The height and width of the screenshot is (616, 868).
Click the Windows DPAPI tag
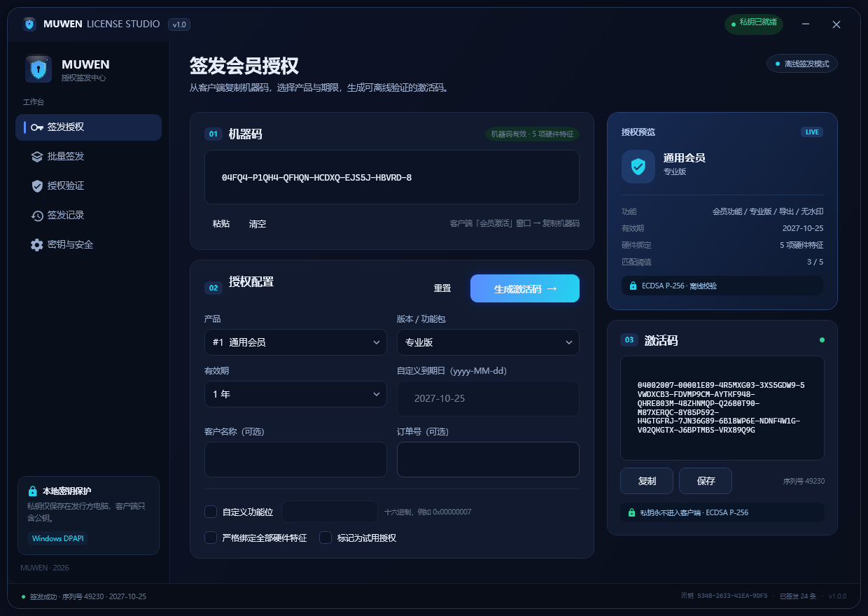tap(57, 538)
